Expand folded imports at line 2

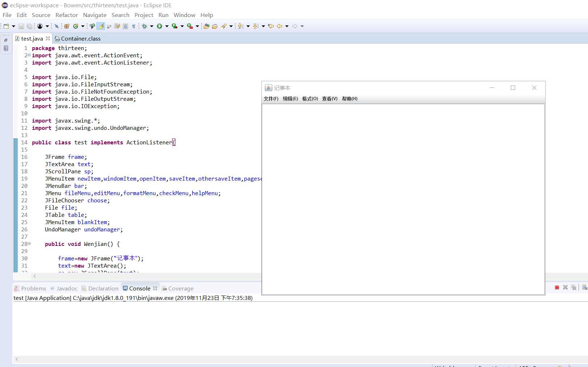point(29,55)
